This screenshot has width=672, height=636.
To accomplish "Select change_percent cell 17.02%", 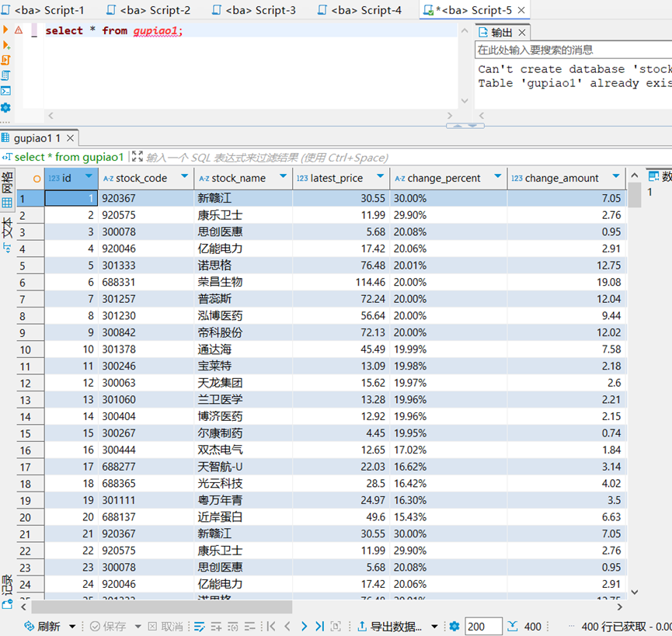I will click(x=448, y=450).
